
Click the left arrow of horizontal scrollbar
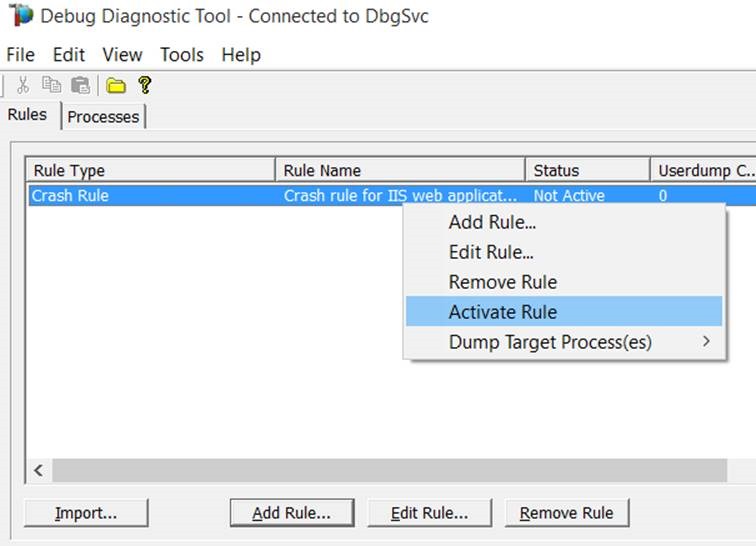pyautogui.click(x=39, y=470)
